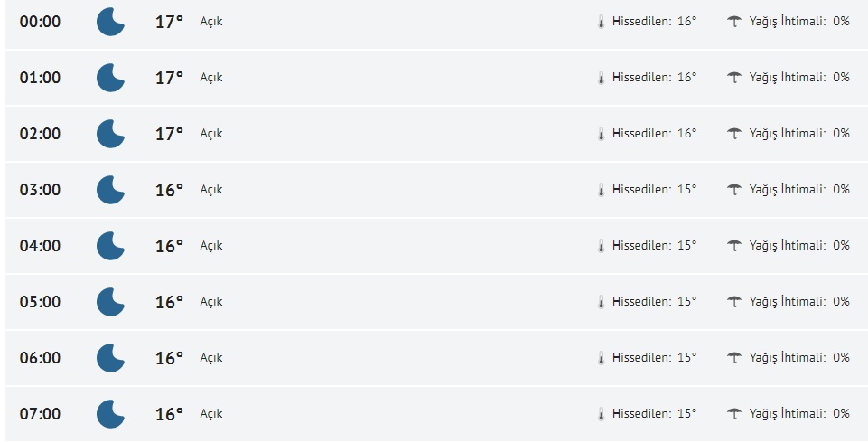Viewport: 868px width, 443px height.
Task: Click the thermometer icon in 07:00 row
Action: tap(600, 414)
